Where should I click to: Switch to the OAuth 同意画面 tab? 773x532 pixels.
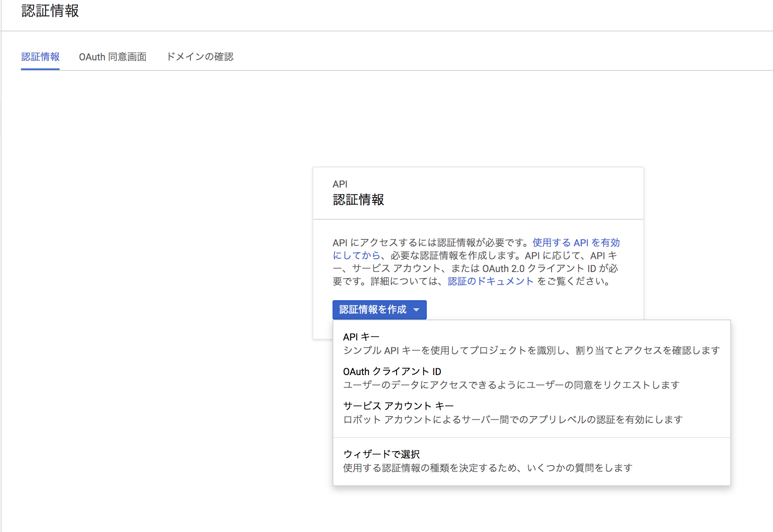click(x=113, y=57)
